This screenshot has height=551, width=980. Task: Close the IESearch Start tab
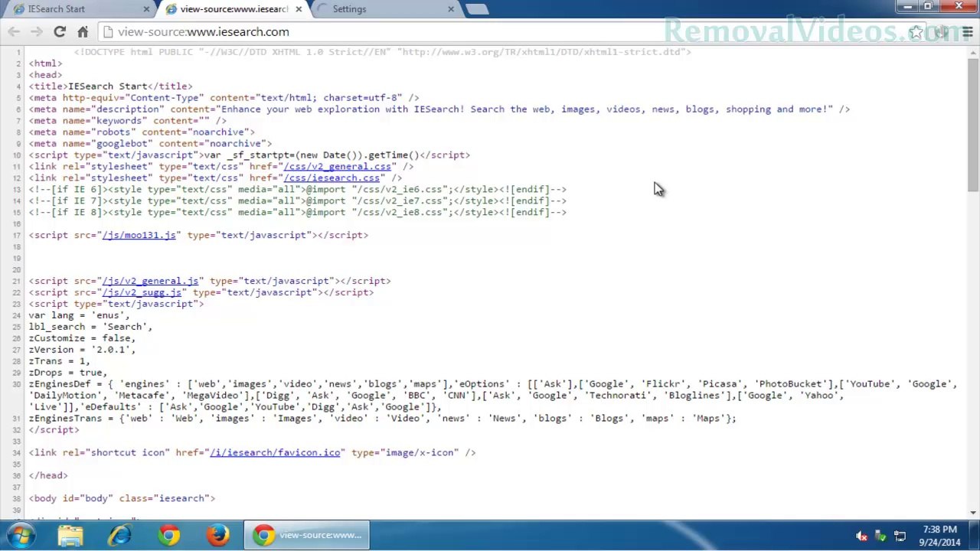pos(146,9)
